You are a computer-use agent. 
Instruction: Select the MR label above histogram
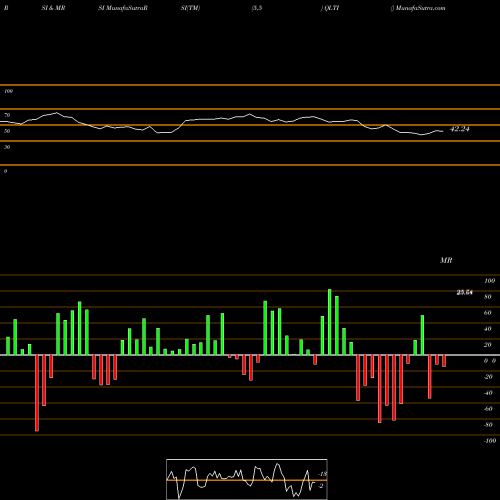446,260
